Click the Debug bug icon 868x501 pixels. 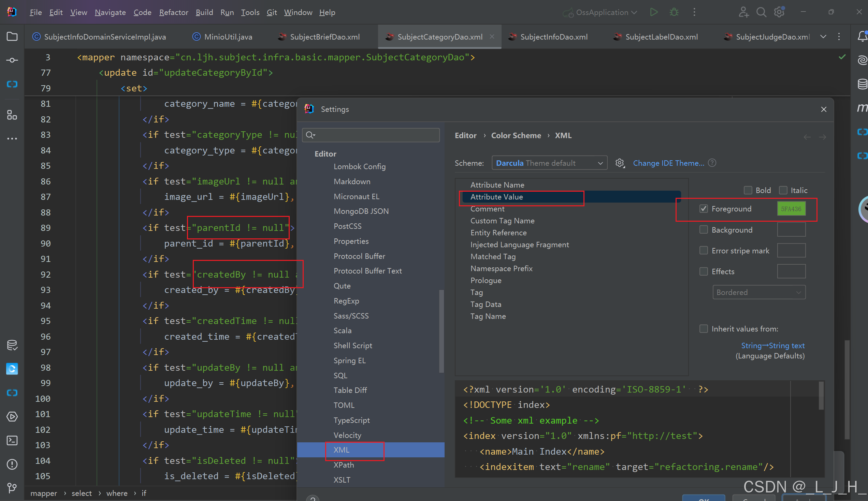pos(674,12)
